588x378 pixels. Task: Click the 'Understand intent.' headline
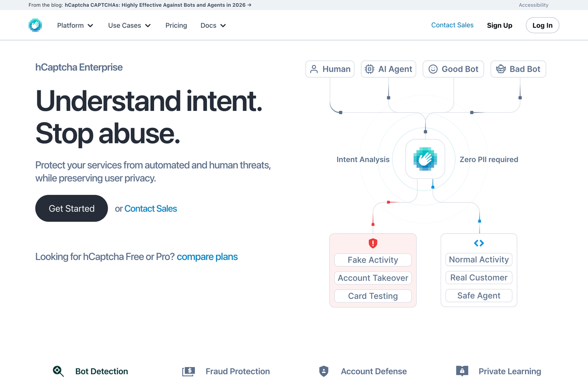tap(149, 101)
